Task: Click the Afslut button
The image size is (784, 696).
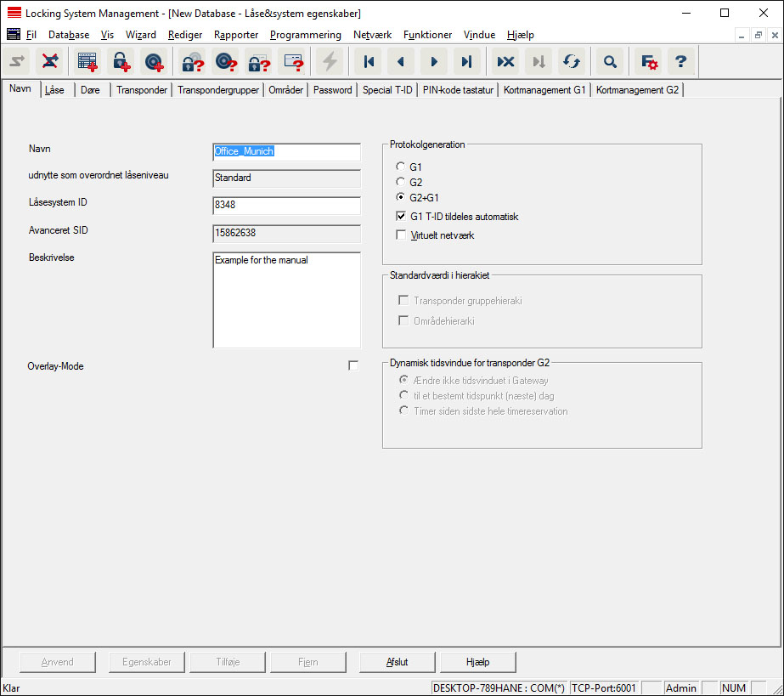Action: point(398,662)
